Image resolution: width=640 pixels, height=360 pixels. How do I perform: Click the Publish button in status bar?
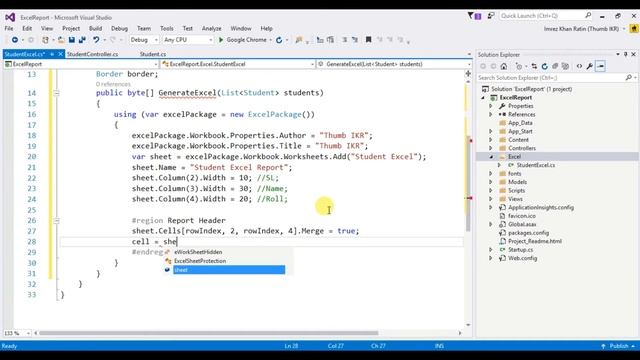pos(618,346)
